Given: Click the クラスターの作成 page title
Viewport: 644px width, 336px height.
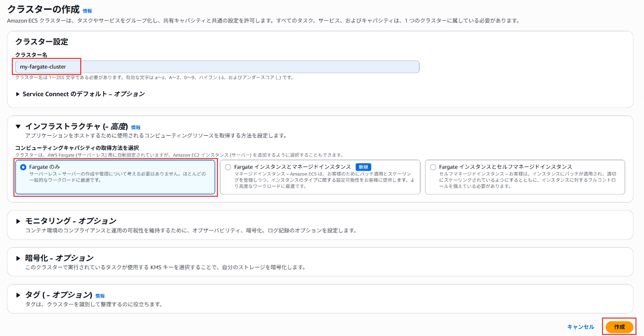Looking at the screenshot, I should pos(43,9).
